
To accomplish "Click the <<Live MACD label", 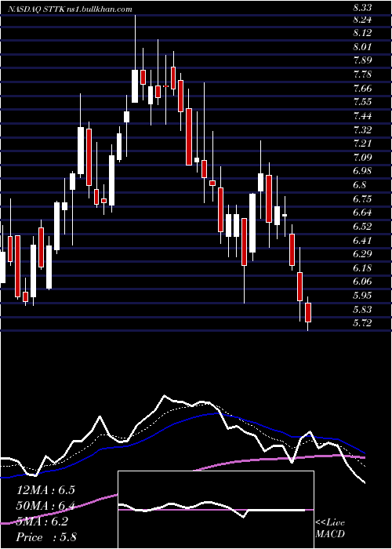I will 330,529.
